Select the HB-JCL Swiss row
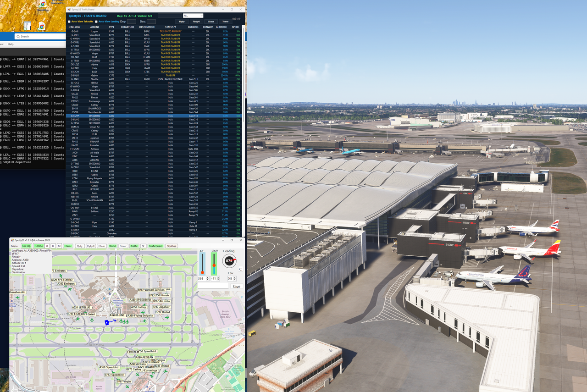 (x=154, y=193)
